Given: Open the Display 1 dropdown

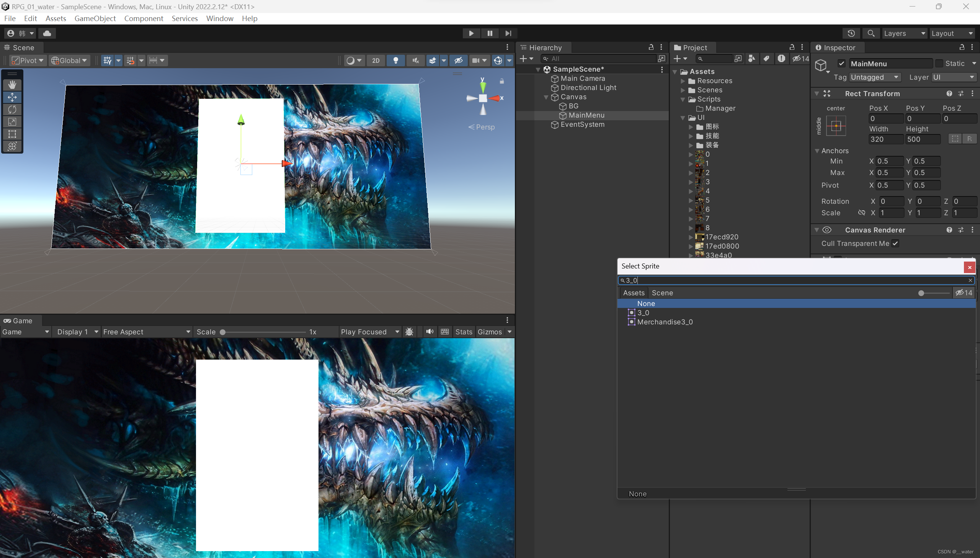Looking at the screenshot, I should [x=77, y=332].
